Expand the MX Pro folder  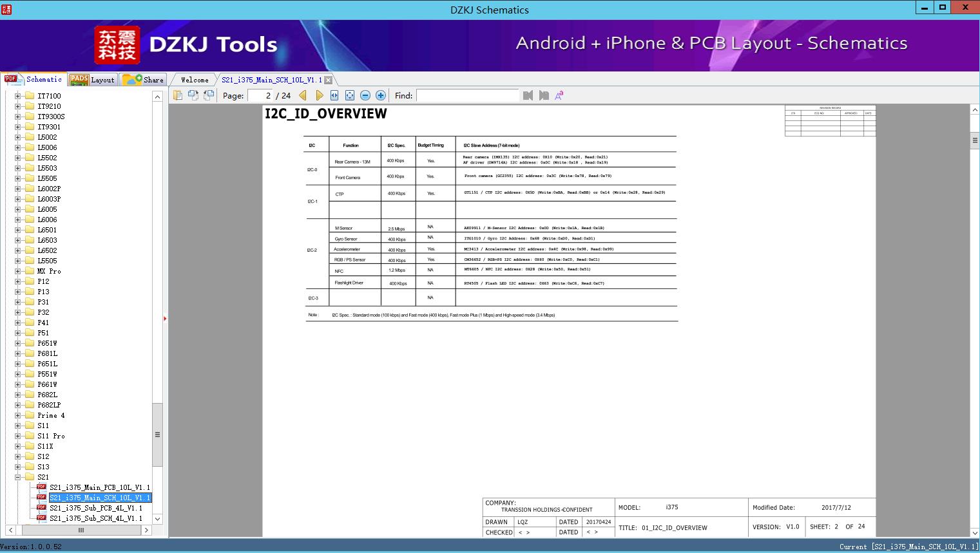[18, 271]
